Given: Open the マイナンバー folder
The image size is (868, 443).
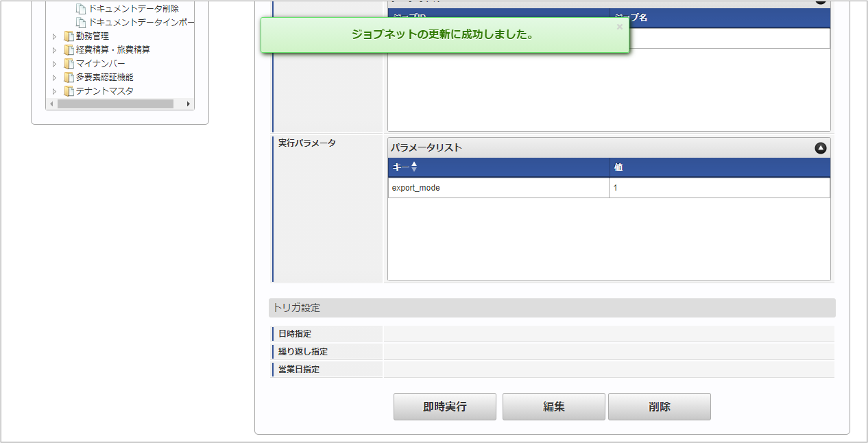Looking at the screenshot, I should [101, 64].
